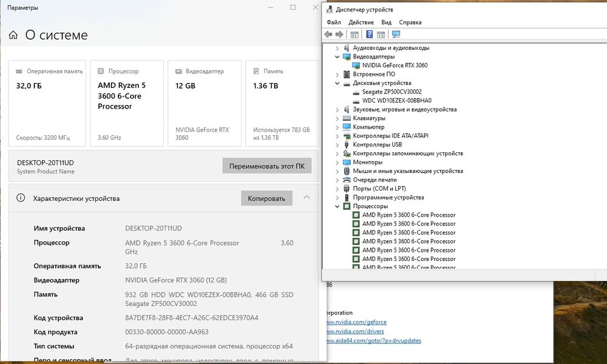
Task: Open the nvidia.com/drivers link
Action: [x=355, y=331]
